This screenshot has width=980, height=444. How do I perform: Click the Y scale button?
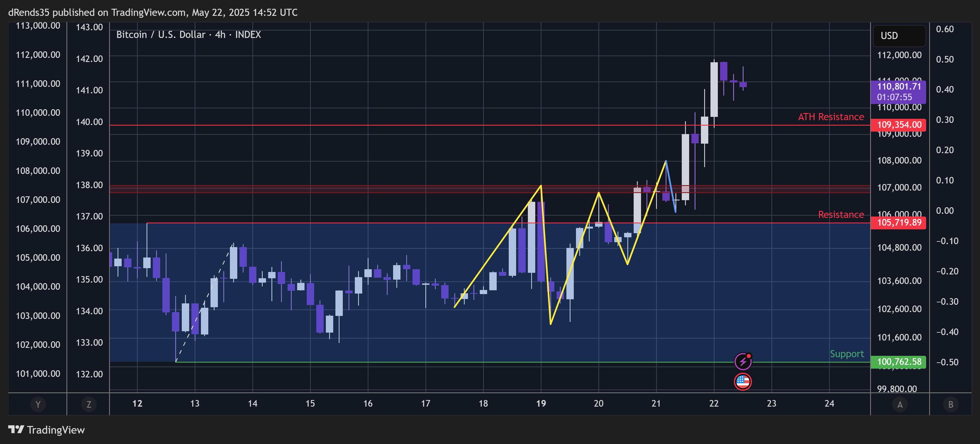[x=38, y=404]
